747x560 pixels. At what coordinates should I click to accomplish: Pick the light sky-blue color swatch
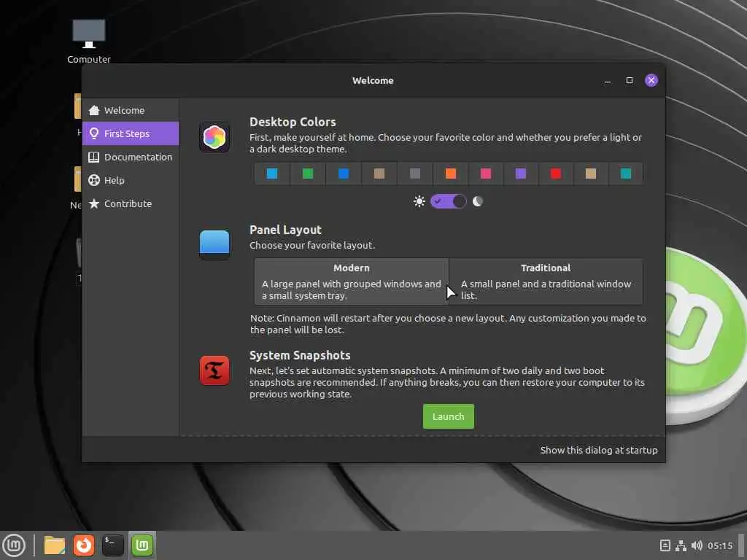coord(272,174)
